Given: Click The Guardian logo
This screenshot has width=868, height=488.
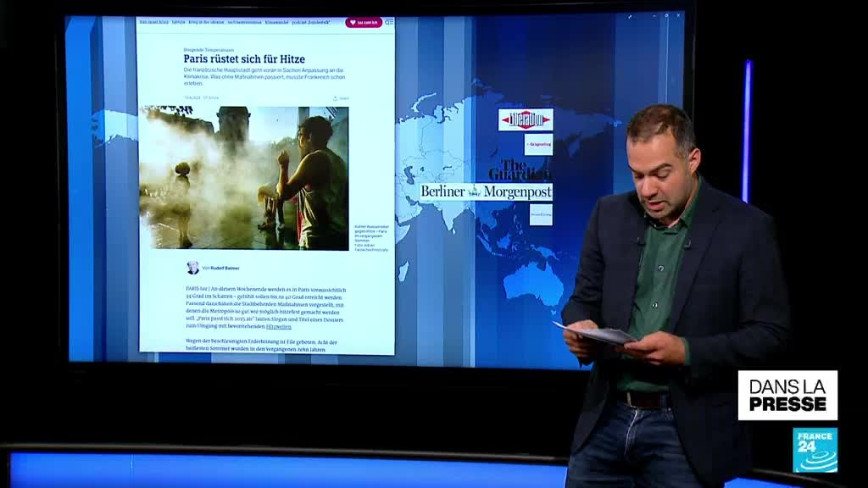Looking at the screenshot, I should [x=525, y=169].
